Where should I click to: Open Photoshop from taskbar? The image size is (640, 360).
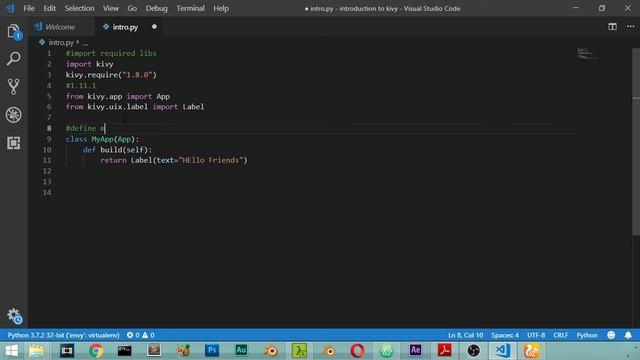coord(212,351)
